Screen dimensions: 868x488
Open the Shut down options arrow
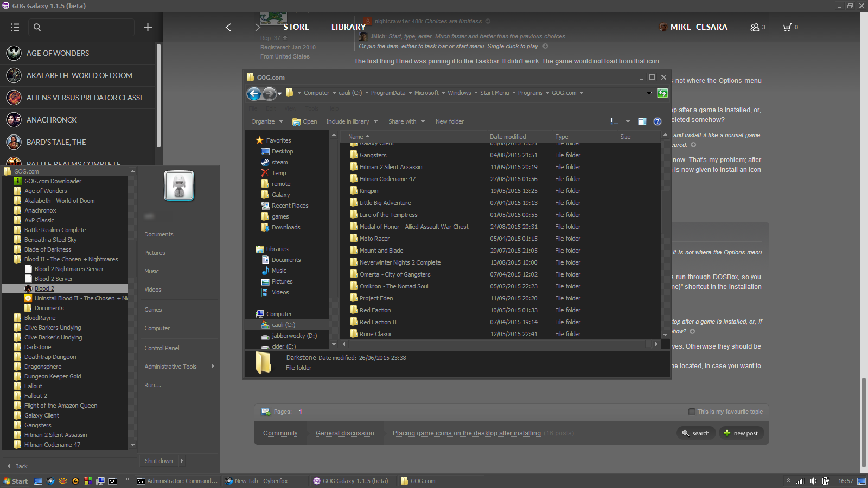(x=182, y=461)
